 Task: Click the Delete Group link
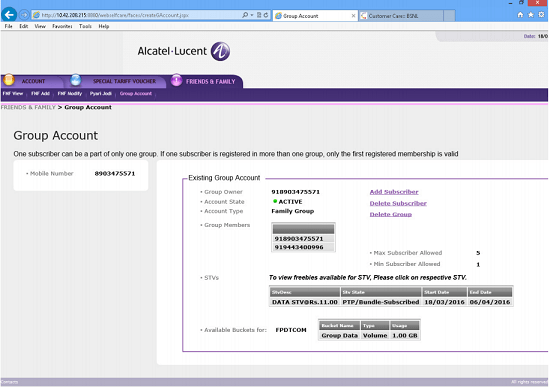tap(390, 214)
